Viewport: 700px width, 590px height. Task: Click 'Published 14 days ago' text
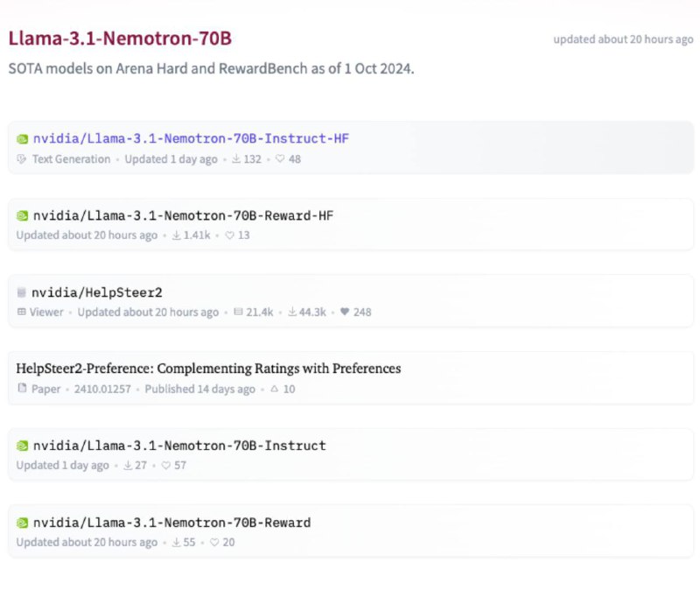click(200, 389)
